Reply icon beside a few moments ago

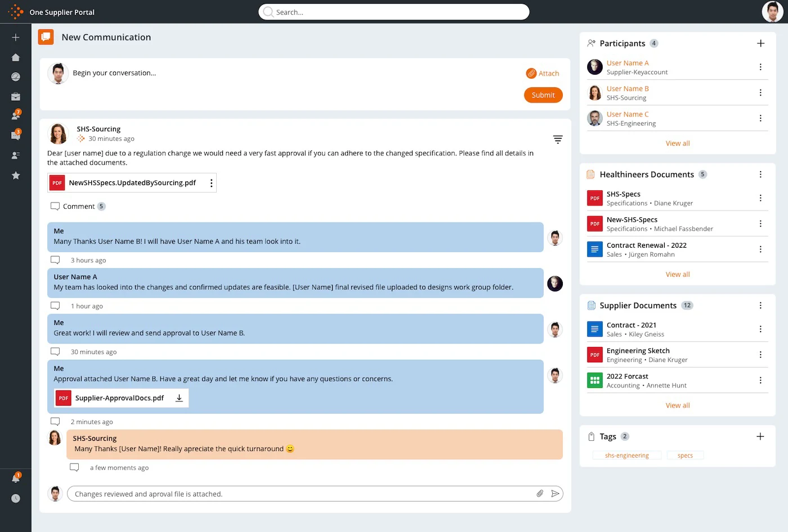click(x=74, y=467)
